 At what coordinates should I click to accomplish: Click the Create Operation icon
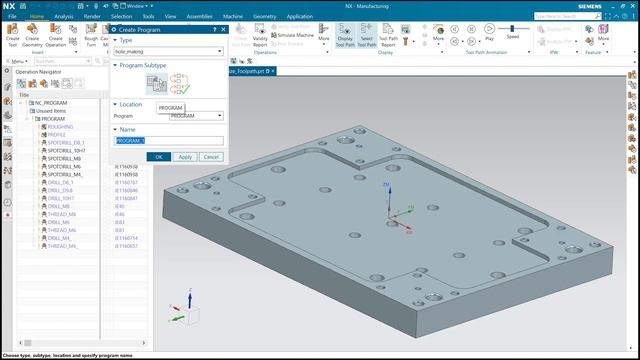coord(56,35)
